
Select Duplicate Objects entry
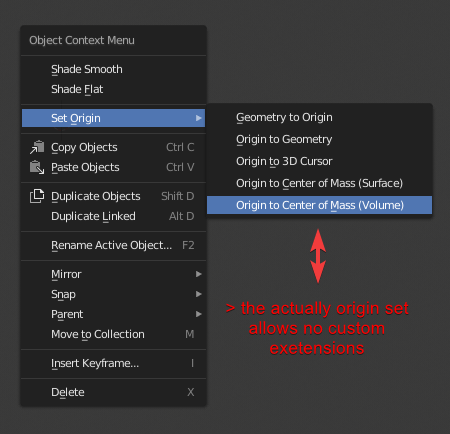coord(113,196)
